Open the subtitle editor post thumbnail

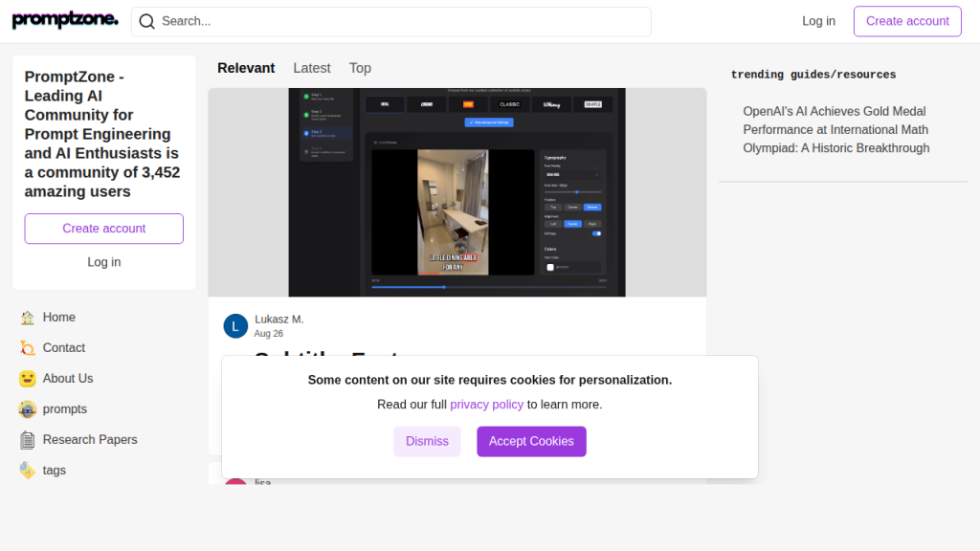(457, 192)
